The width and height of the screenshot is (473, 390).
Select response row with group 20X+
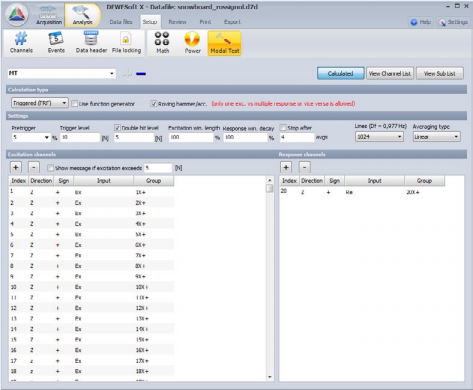tap(362, 192)
